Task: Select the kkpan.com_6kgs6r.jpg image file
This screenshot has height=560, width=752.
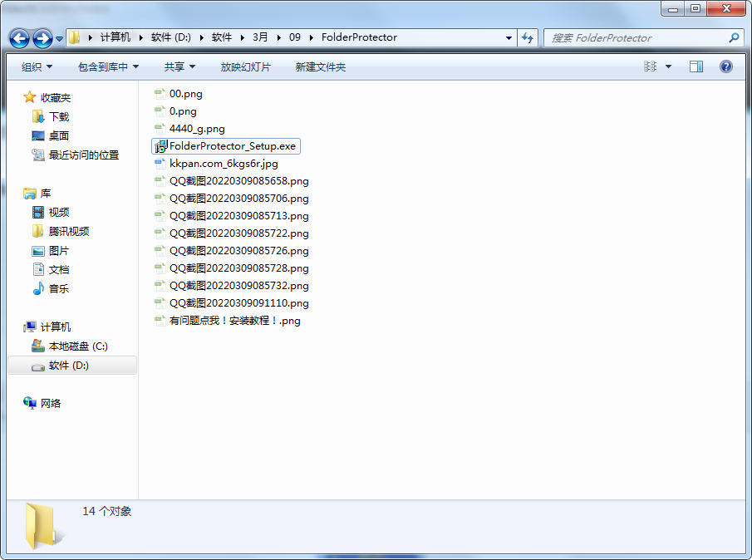Action: 223,164
